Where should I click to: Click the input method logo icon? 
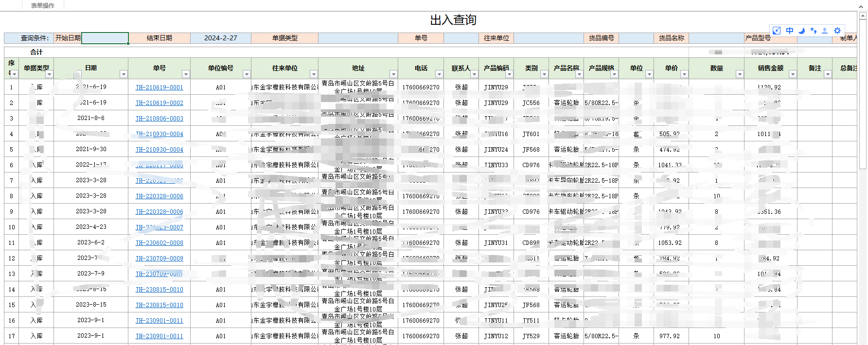[x=777, y=31]
